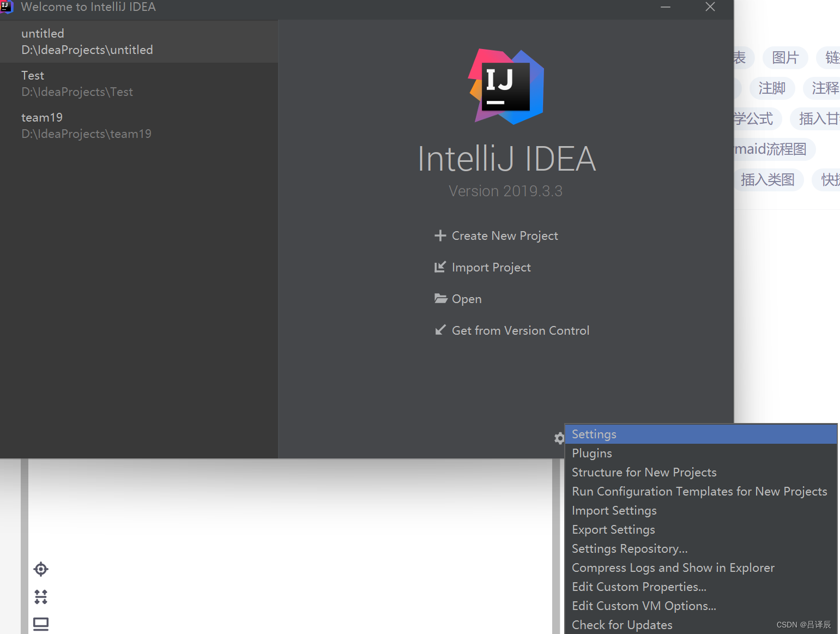Click the plus icon beside Create New Project
The image size is (840, 634).
coord(440,236)
